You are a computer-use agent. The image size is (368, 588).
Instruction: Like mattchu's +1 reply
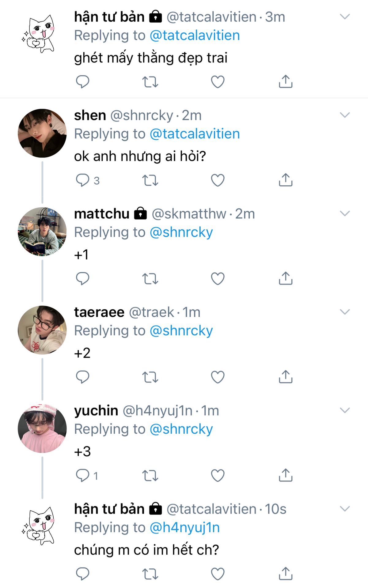coord(218,279)
